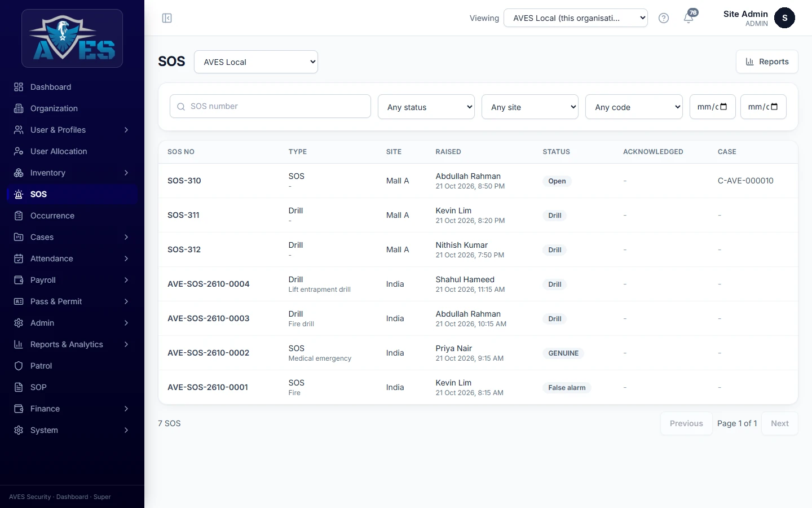Open Occurrence menu item
The width and height of the screenshot is (812, 508).
72,216
